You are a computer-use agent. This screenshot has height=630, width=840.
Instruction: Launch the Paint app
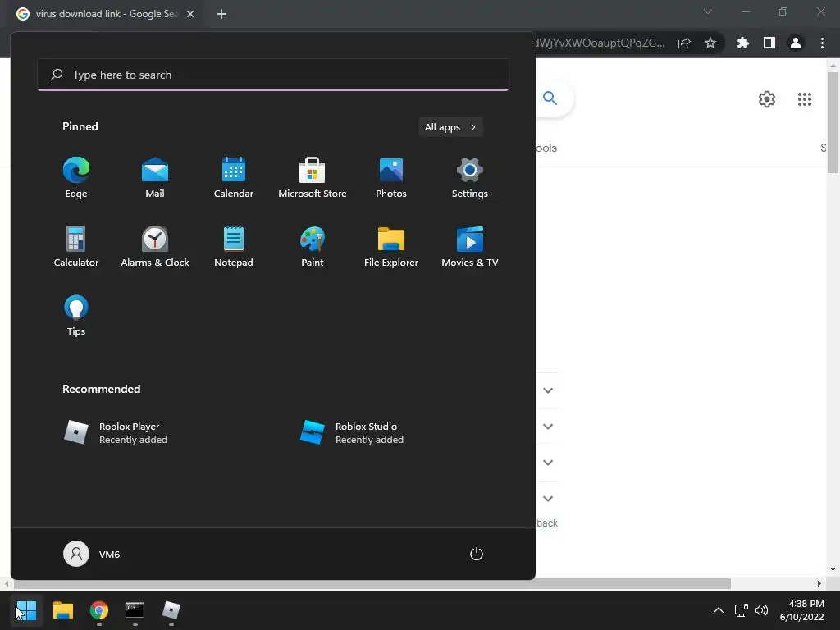[x=313, y=246]
